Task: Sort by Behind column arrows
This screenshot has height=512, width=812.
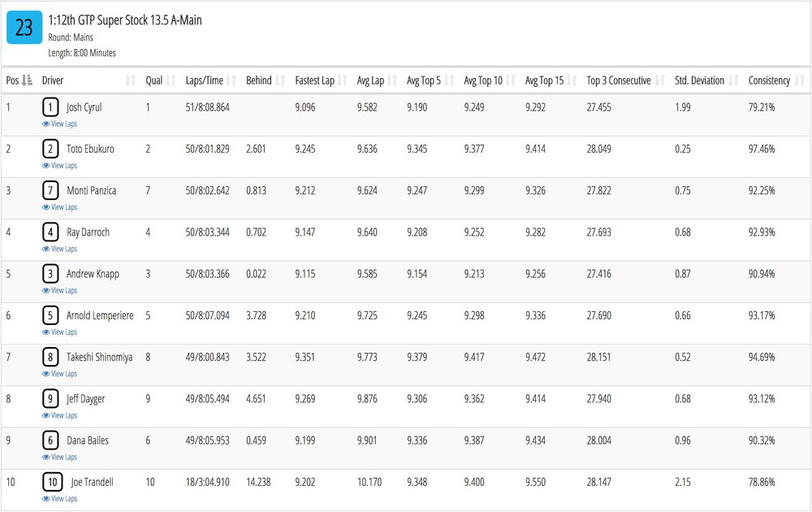Action: 279,80
